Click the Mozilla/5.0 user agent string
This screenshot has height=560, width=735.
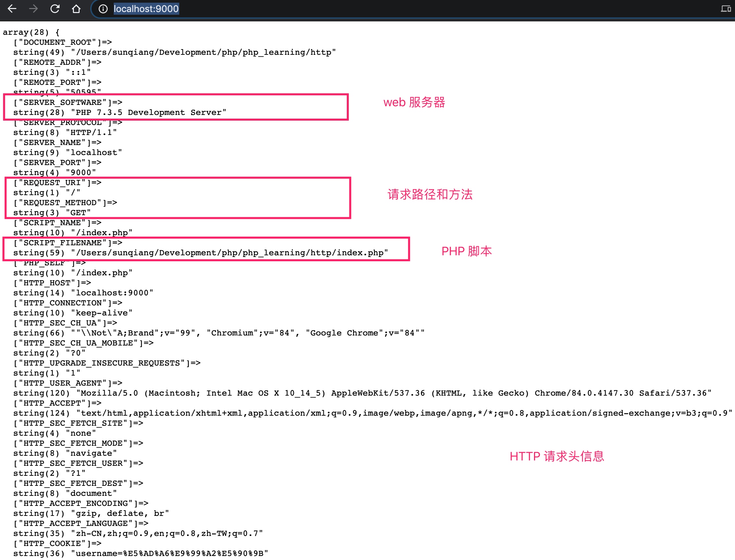[x=394, y=393]
